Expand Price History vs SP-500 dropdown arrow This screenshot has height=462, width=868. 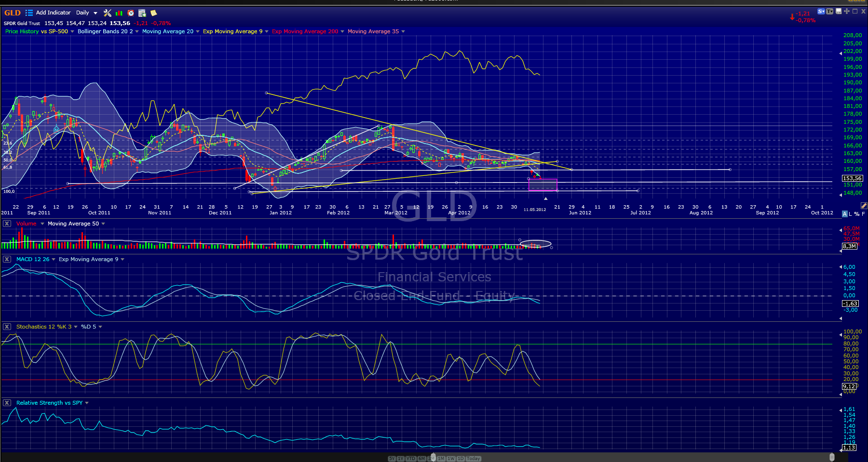pos(72,32)
